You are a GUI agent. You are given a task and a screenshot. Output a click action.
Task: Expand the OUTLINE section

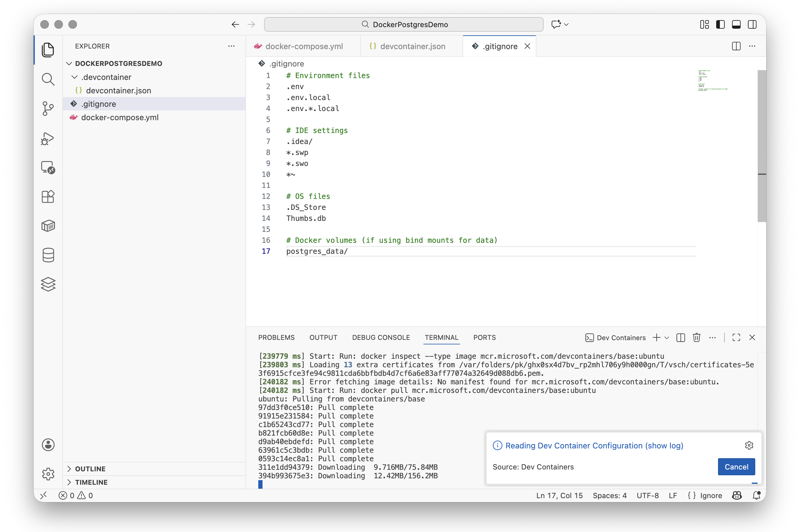(x=90, y=469)
